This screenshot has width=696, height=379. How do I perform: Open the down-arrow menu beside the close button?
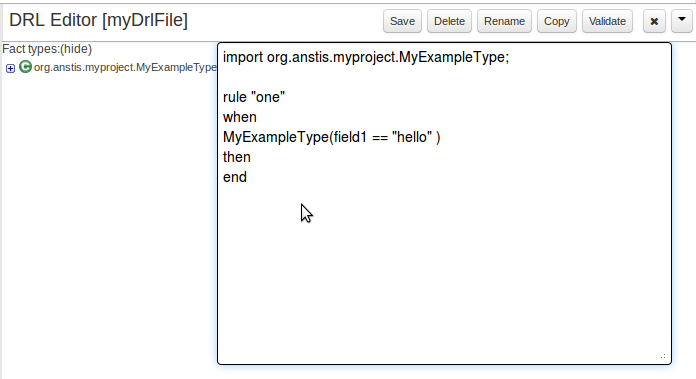point(682,21)
